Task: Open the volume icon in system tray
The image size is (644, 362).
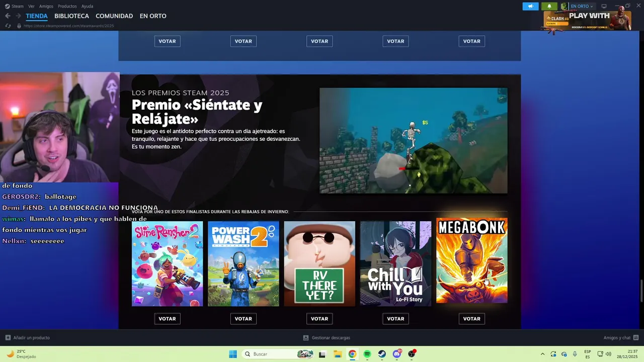Action: [x=608, y=354]
